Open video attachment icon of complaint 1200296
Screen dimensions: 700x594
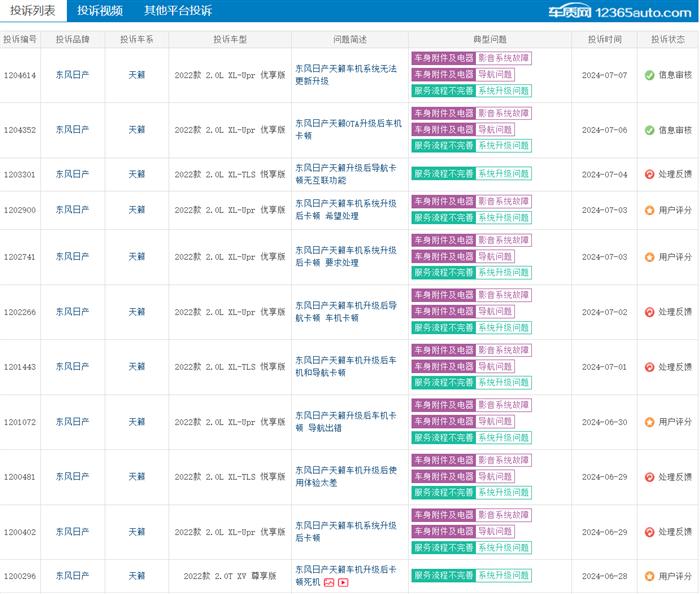click(343, 582)
